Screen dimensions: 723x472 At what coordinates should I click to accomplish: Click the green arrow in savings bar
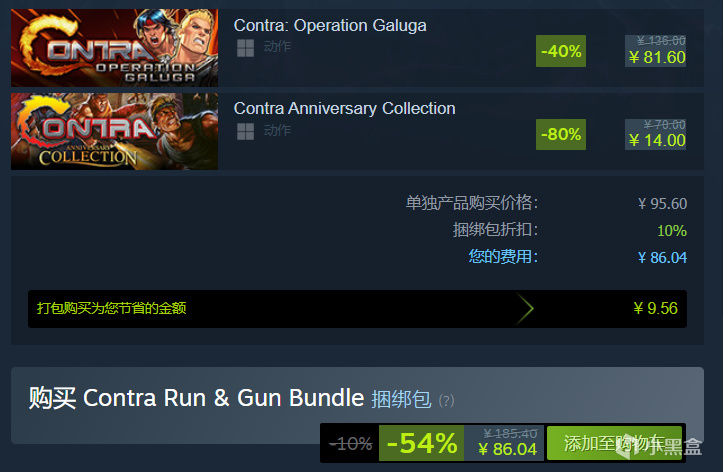click(x=525, y=309)
